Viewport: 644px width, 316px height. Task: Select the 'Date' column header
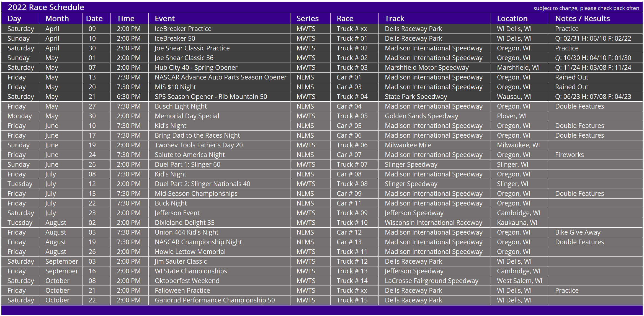pyautogui.click(x=94, y=19)
